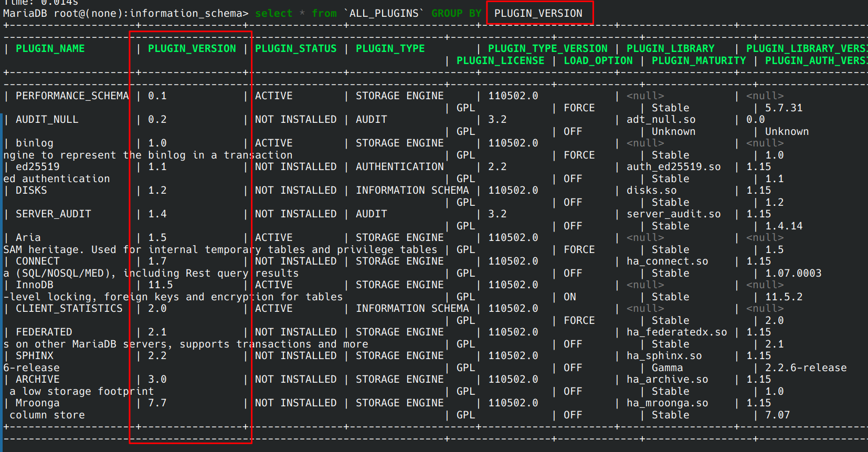The width and height of the screenshot is (868, 452).
Task: Click the ha_federatedx.so library name
Action: 677,332
